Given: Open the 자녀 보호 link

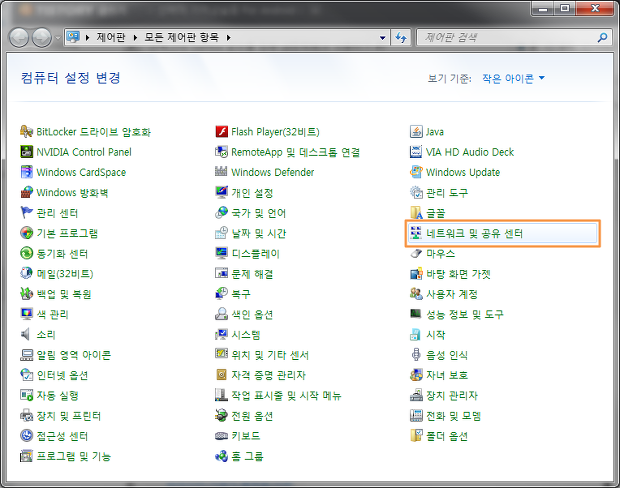Looking at the screenshot, I should [447, 375].
